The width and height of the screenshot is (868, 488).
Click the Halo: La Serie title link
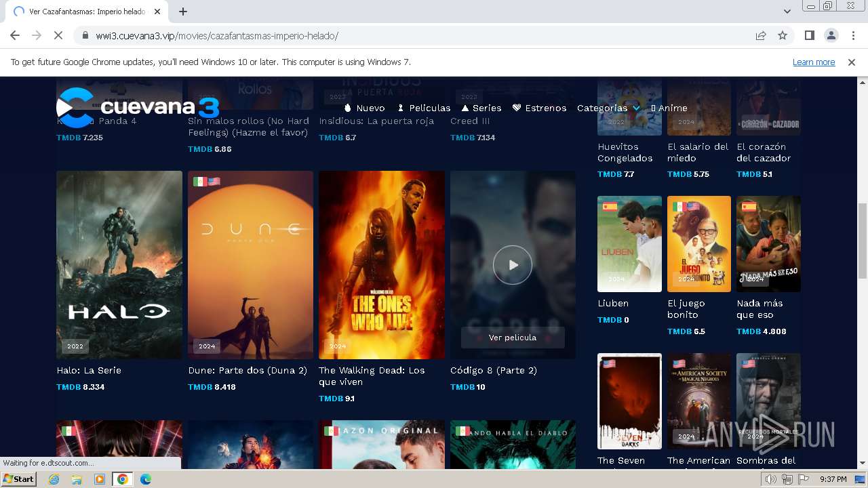click(89, 370)
